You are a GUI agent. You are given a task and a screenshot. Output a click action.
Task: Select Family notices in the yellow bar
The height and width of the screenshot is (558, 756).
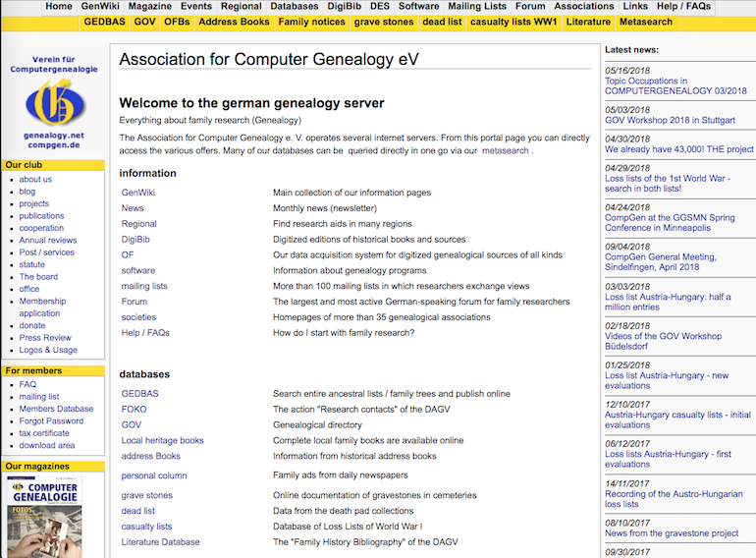[x=311, y=23]
